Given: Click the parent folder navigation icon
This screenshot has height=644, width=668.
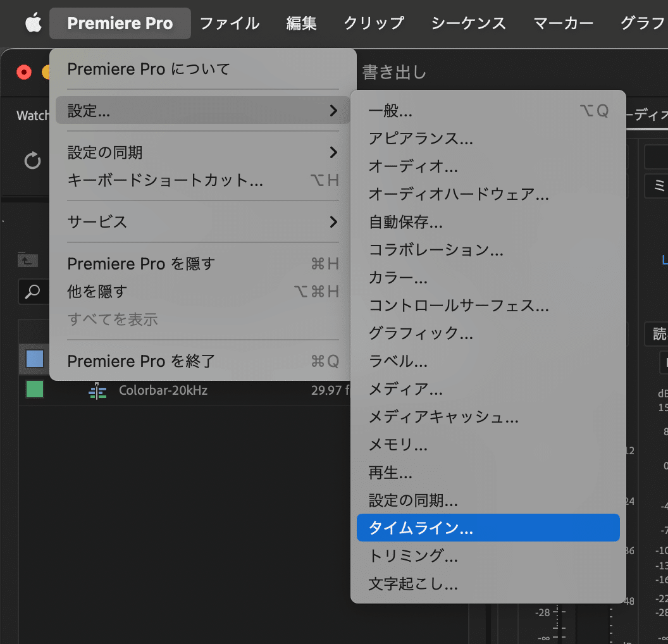Looking at the screenshot, I should (28, 259).
